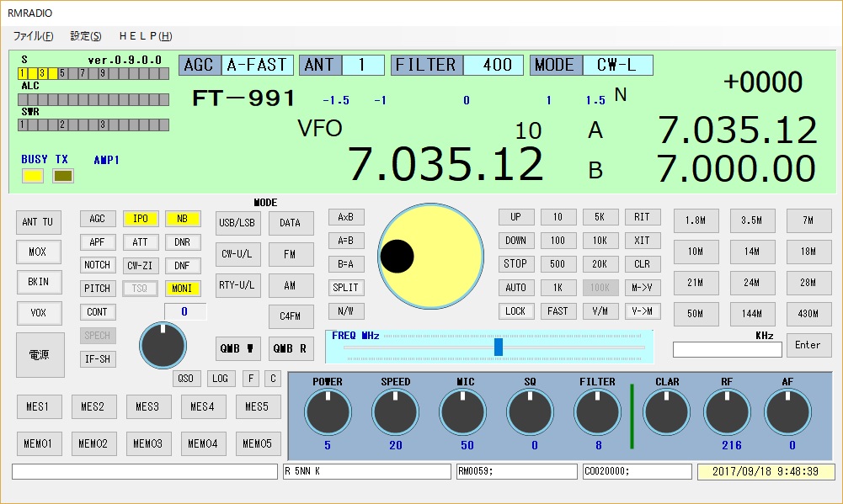Click the AGC A-FAST display field

[236, 65]
